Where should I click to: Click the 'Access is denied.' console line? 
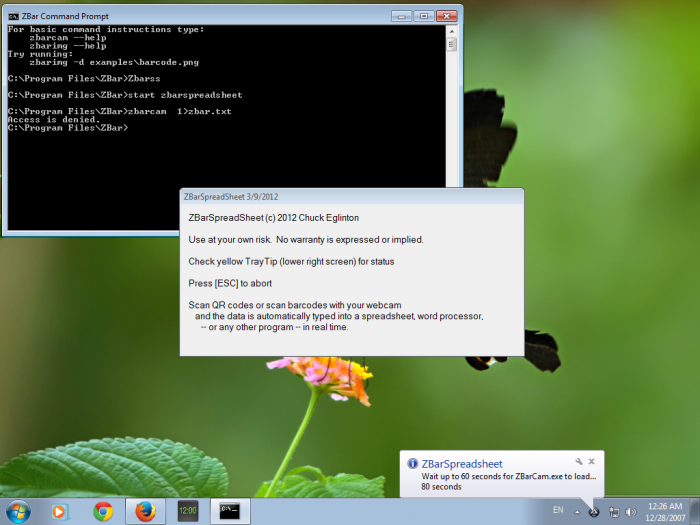pyautogui.click(x=54, y=120)
